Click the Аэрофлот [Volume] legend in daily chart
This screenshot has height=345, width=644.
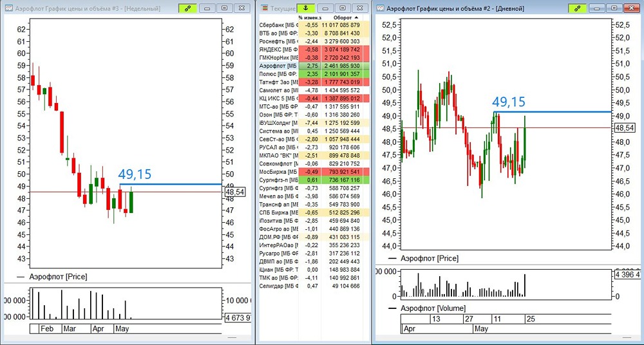pos(433,308)
